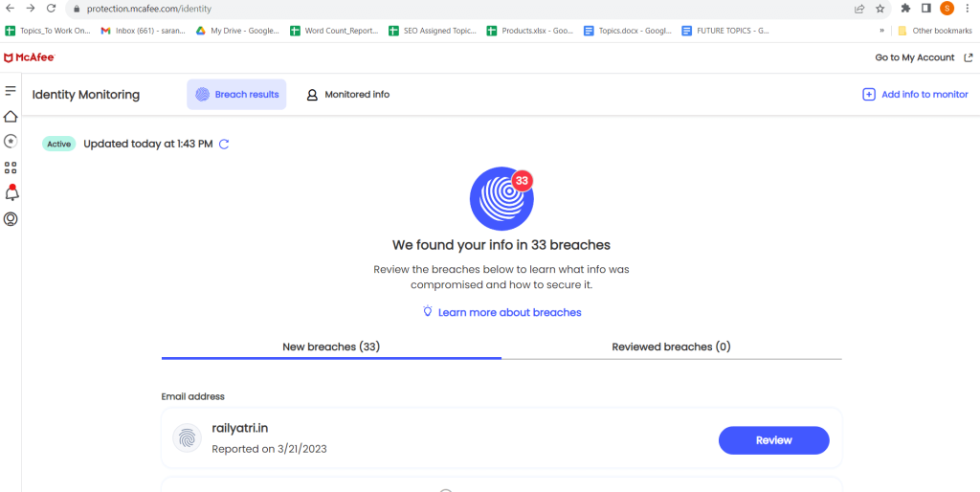The width and height of the screenshot is (980, 492).
Task: Open notifications bell with the red dot
Action: 11,192
